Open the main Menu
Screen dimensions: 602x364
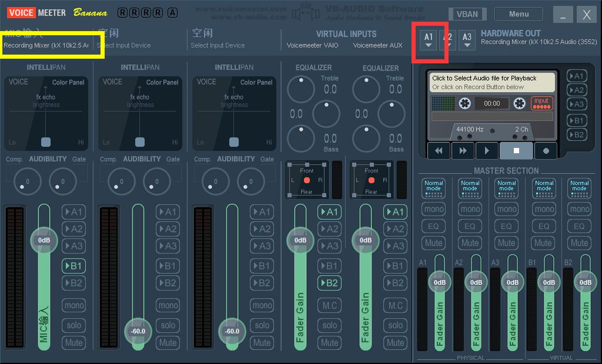(x=519, y=14)
